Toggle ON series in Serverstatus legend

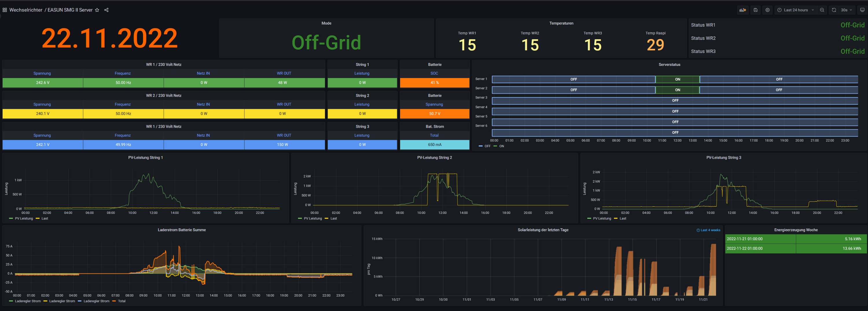pos(501,146)
